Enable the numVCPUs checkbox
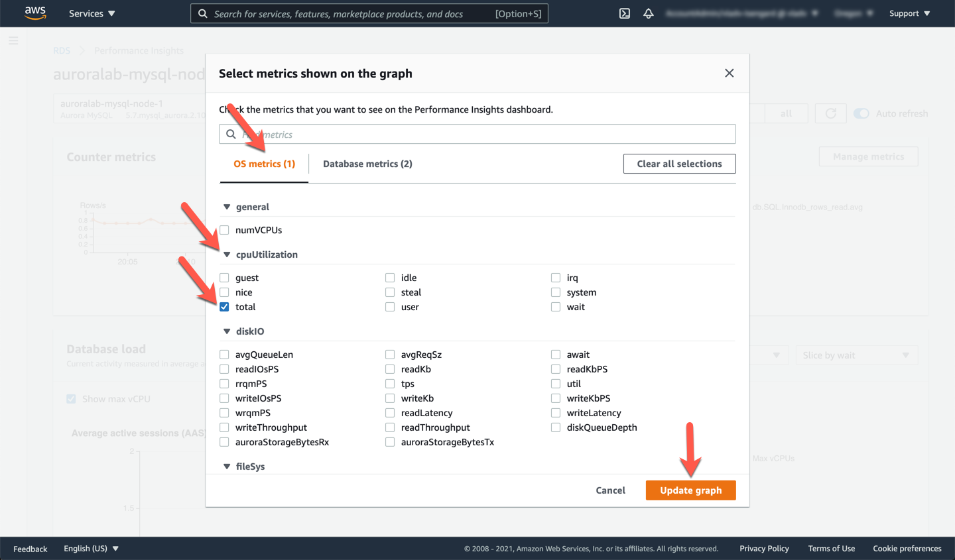The image size is (955, 560). click(x=224, y=230)
